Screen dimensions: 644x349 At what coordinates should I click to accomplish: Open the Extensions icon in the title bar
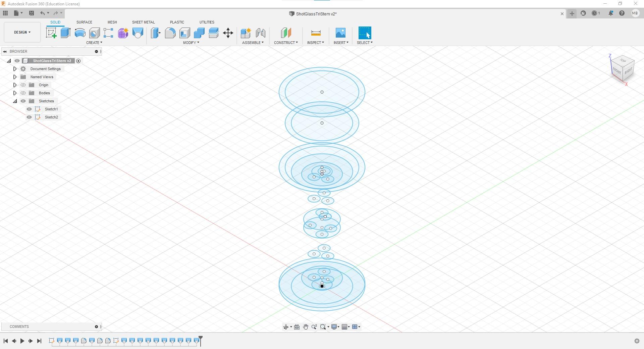[x=583, y=13]
